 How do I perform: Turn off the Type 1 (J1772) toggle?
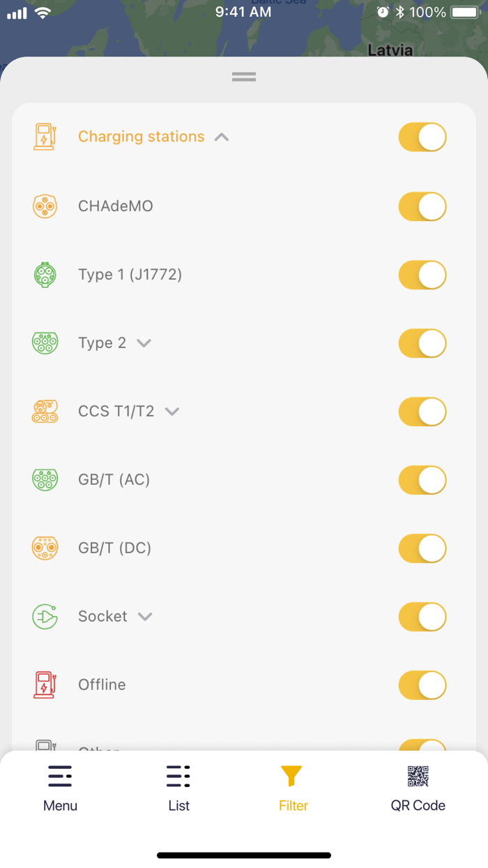[x=422, y=274]
